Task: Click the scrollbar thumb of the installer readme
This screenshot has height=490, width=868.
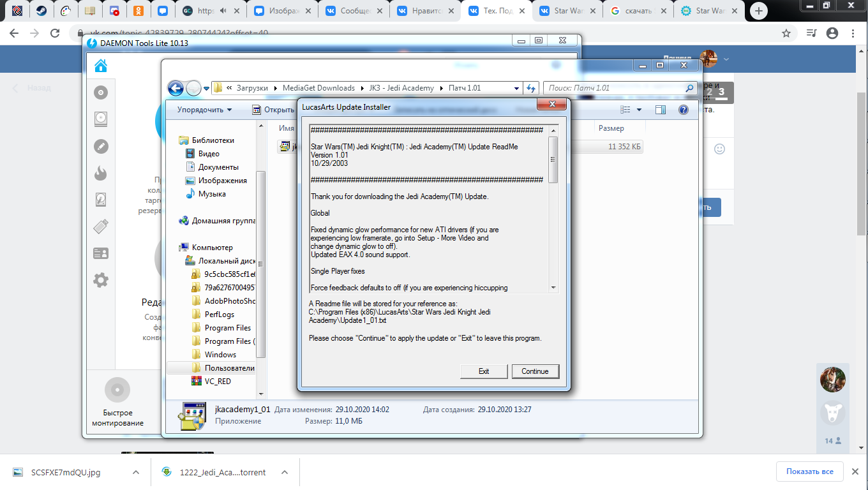Action: point(553,160)
